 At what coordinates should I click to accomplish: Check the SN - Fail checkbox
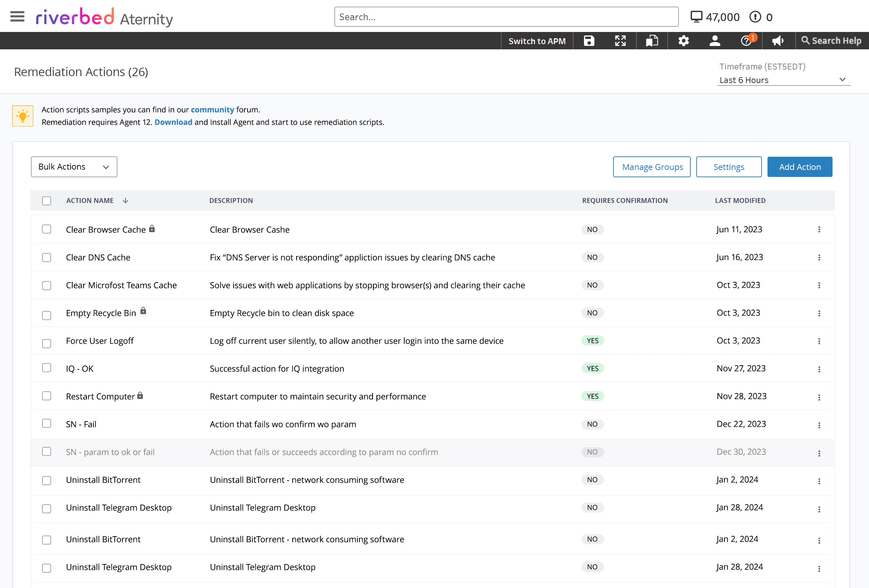46,423
